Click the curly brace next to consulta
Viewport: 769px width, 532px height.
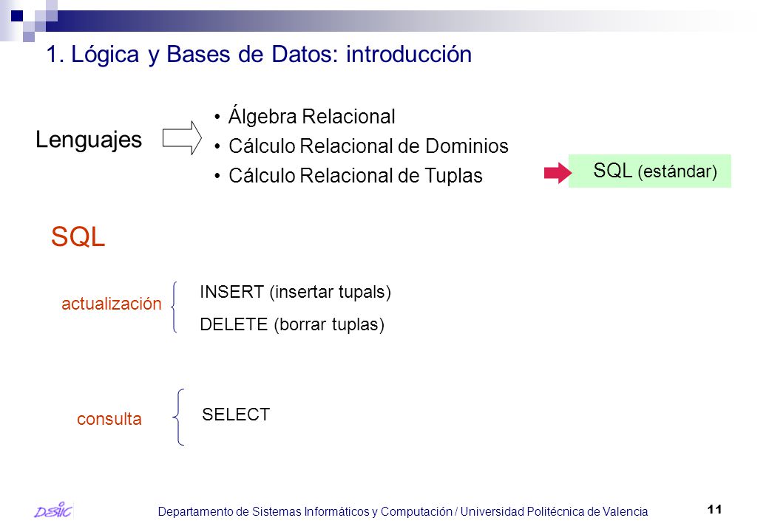[178, 417]
